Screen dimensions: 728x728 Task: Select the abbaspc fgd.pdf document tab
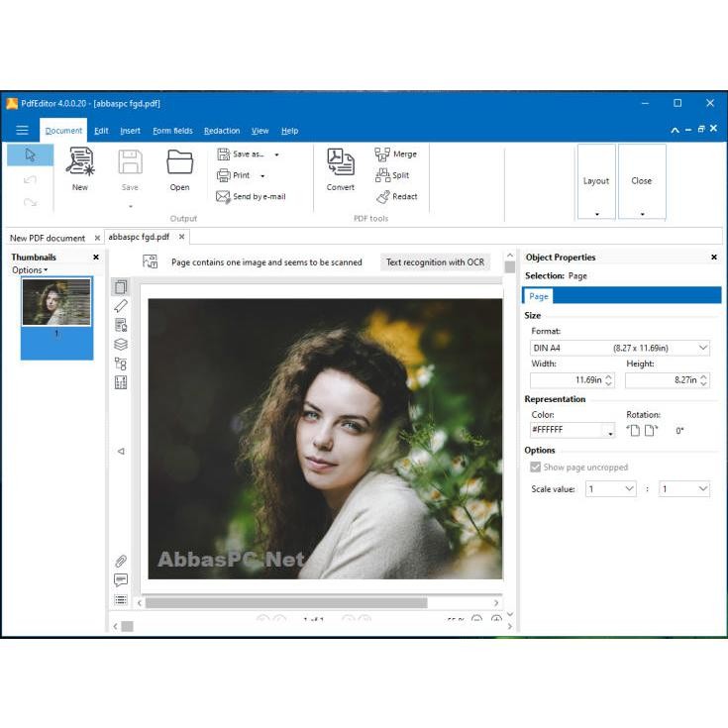click(x=139, y=237)
